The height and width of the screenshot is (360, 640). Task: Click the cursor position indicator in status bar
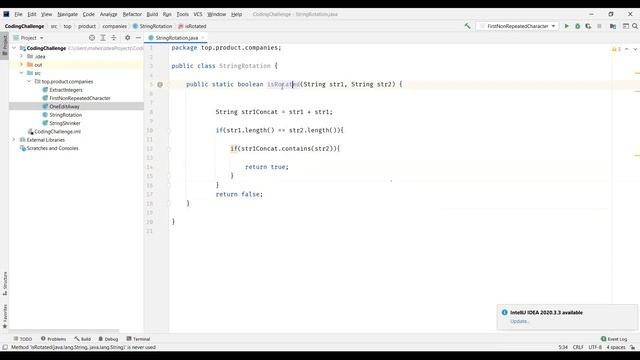click(563, 347)
